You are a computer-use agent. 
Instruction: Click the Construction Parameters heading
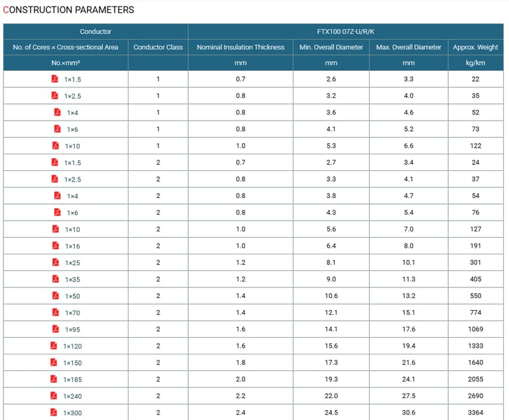tap(68, 10)
